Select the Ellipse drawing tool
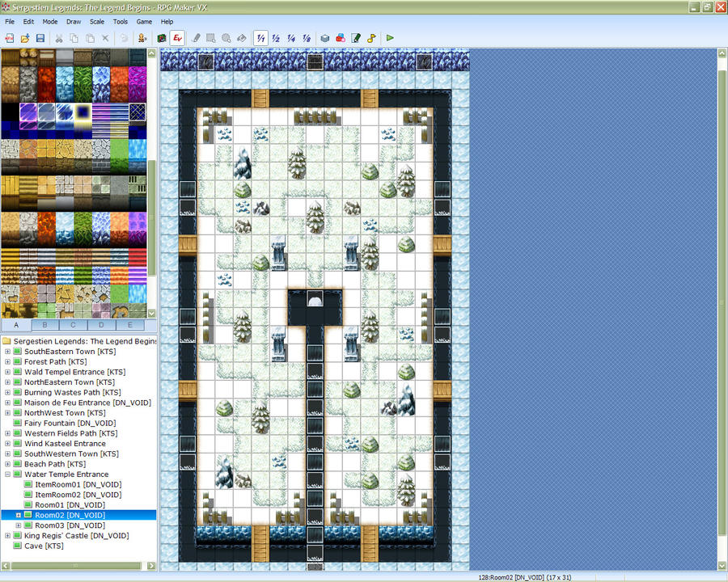Screen dimensions: 728x582 pyautogui.click(x=226, y=38)
